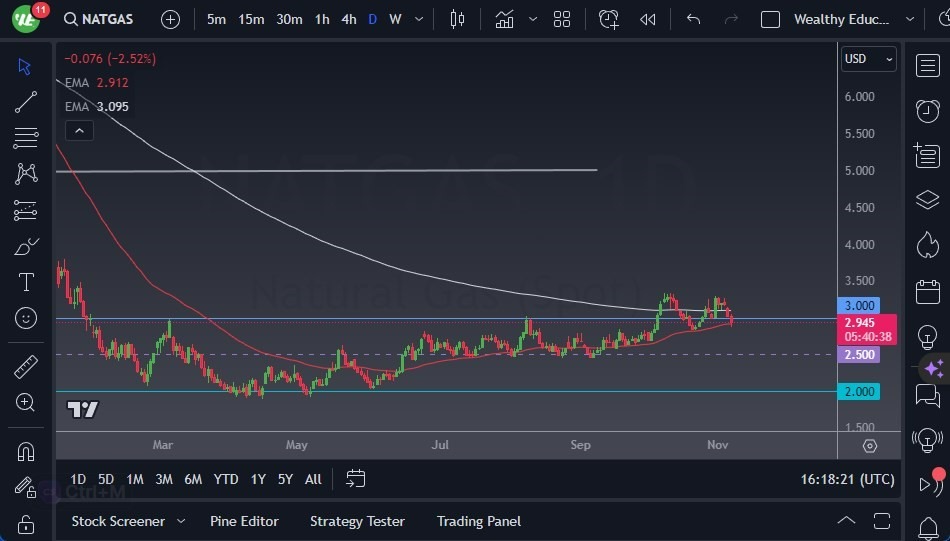
Task: Toggle lock all drawing tools
Action: (x=26, y=524)
